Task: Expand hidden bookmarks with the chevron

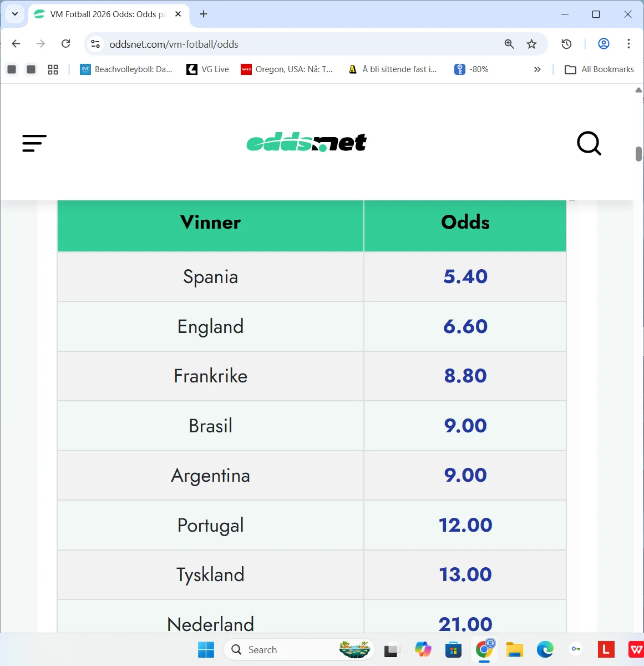Action: 536,69
